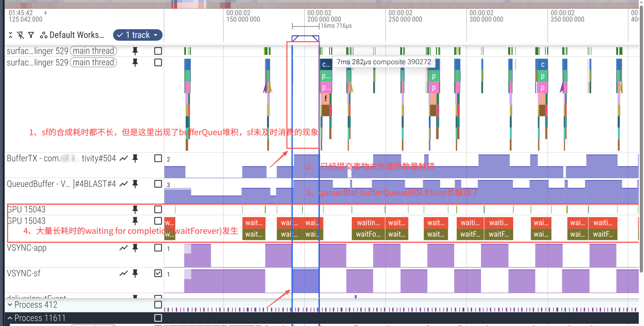Pin the BufferTX track
644x326 pixels.
pos(135,158)
